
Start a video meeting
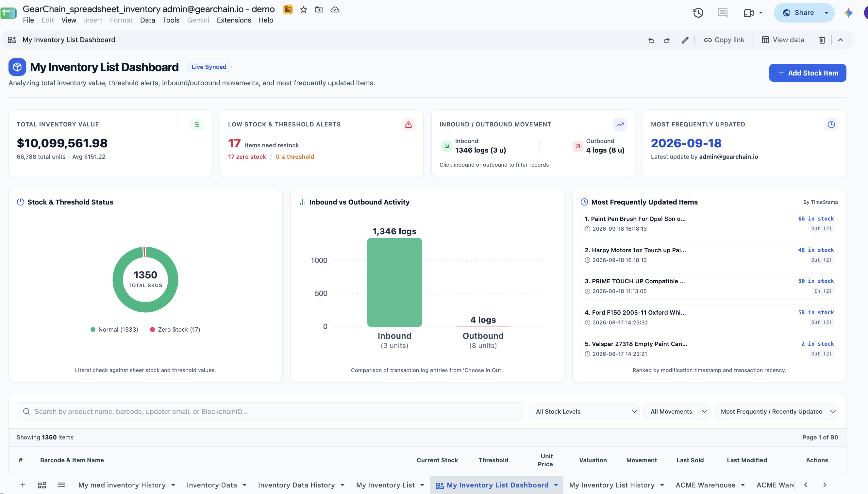(x=748, y=13)
